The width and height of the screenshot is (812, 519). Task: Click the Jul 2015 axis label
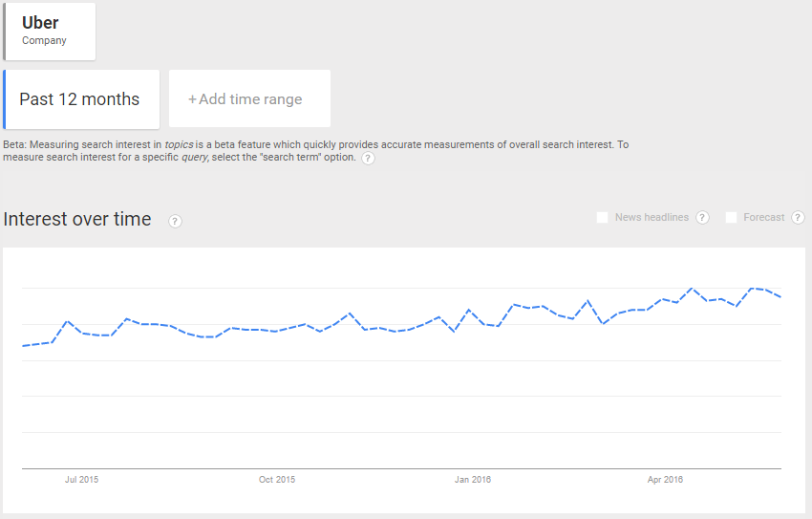81,480
